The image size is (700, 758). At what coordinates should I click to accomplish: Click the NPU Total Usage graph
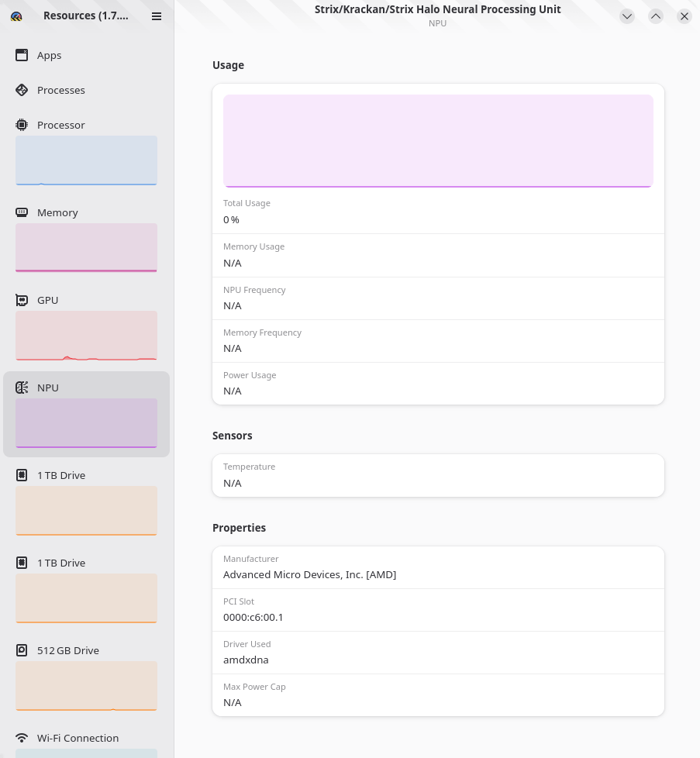(438, 141)
